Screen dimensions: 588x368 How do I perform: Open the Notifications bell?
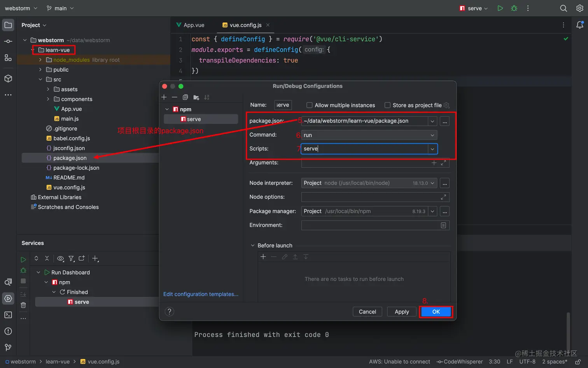579,25
